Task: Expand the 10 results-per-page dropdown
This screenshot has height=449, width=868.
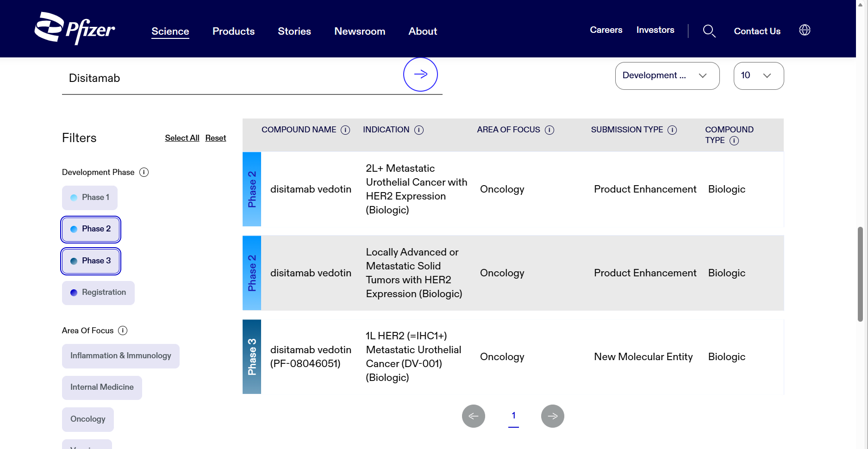Action: pos(758,76)
